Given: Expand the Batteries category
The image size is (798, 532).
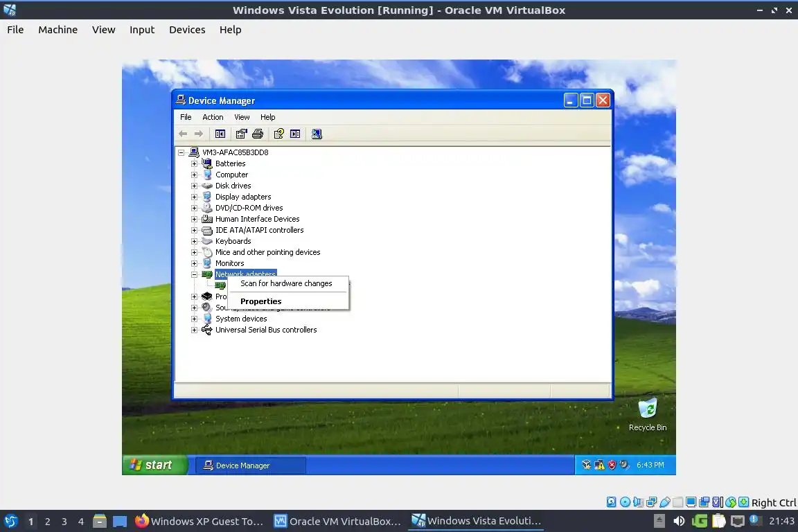Looking at the screenshot, I should pos(194,163).
